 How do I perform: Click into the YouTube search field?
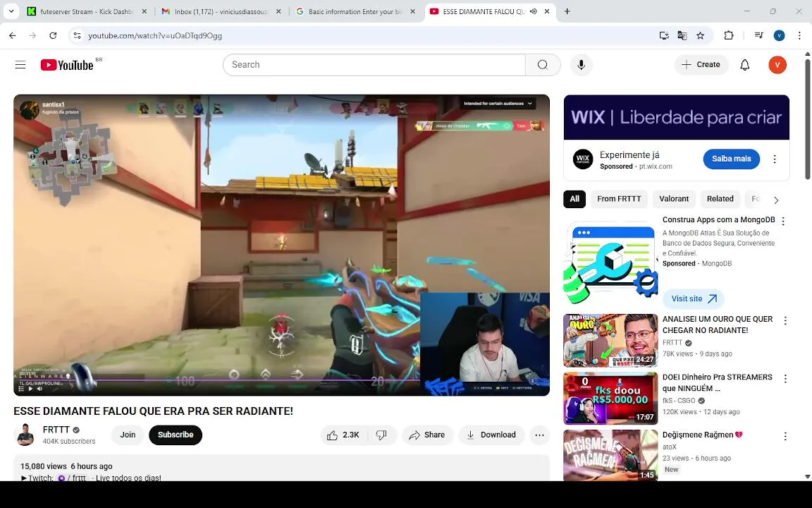coord(374,65)
